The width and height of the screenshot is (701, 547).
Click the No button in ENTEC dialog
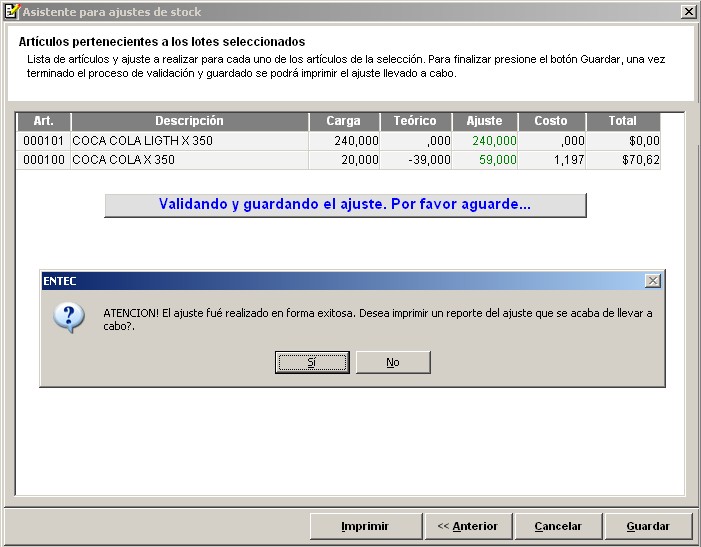click(x=393, y=362)
